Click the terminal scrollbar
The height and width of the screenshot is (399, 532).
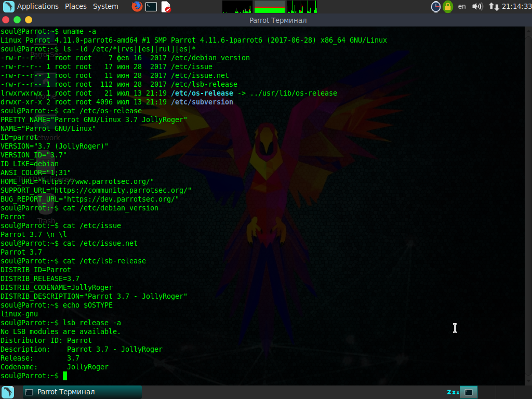coord(528,206)
